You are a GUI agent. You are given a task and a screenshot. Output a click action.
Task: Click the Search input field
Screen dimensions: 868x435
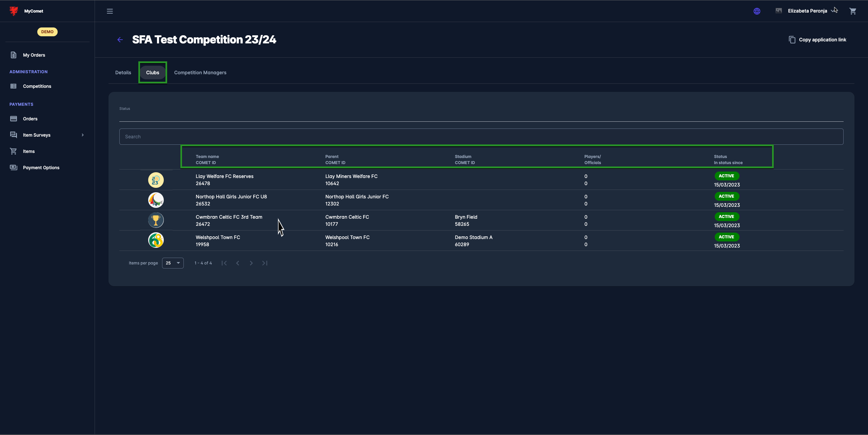click(481, 137)
